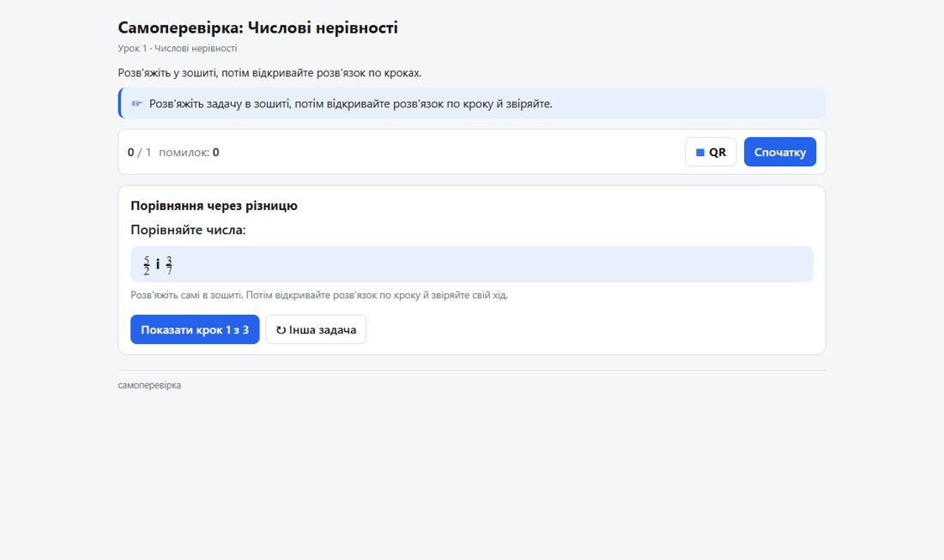Viewport: 944px width, 560px height.
Task: Select the heading Самоперевірка: Числові нерівності
Action: click(257, 27)
